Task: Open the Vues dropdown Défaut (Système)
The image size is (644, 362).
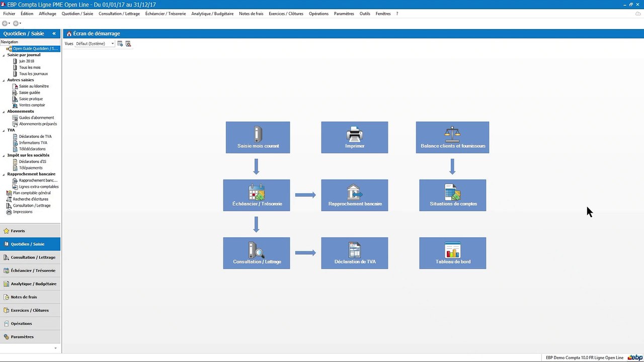Action: pos(95,44)
